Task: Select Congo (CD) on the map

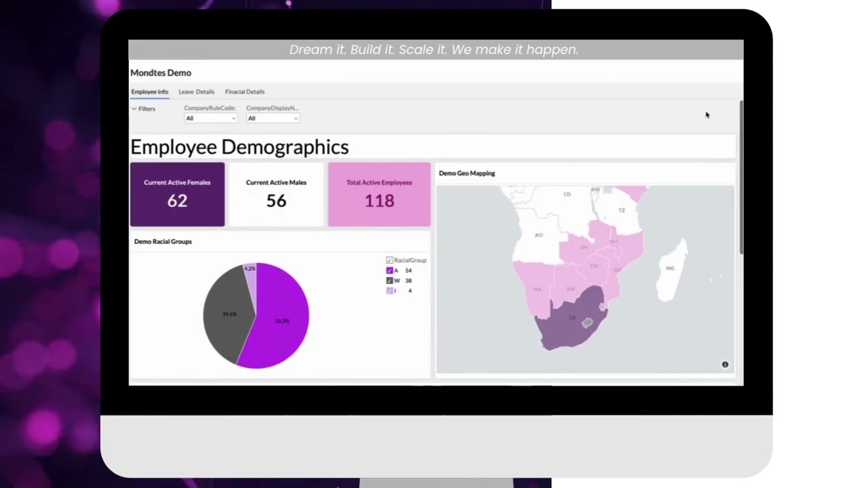Action: [567, 194]
